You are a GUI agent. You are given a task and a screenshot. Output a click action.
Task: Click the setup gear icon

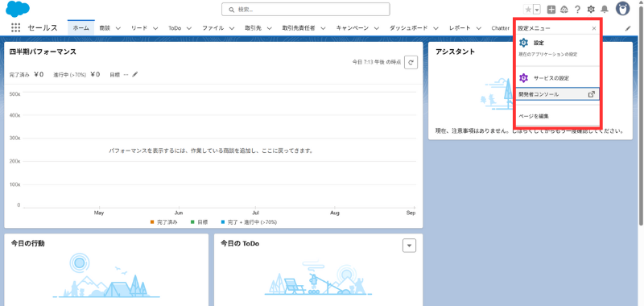[x=591, y=10]
